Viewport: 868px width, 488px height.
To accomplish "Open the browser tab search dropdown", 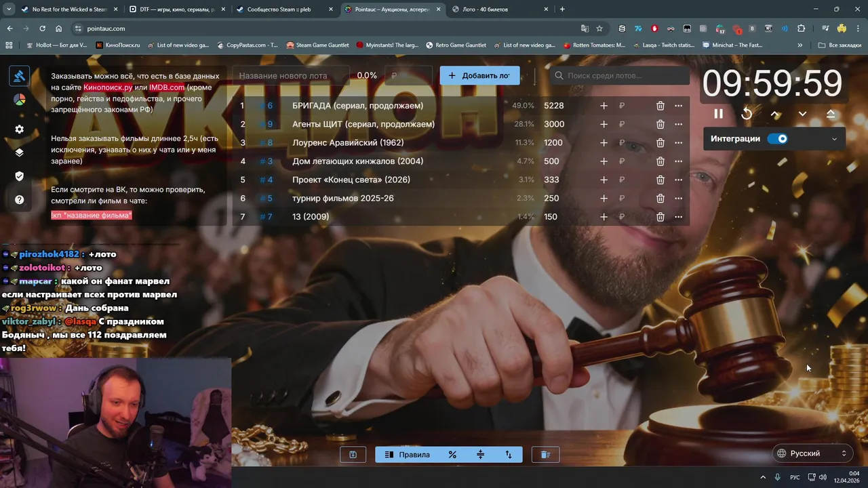I will (x=9, y=9).
